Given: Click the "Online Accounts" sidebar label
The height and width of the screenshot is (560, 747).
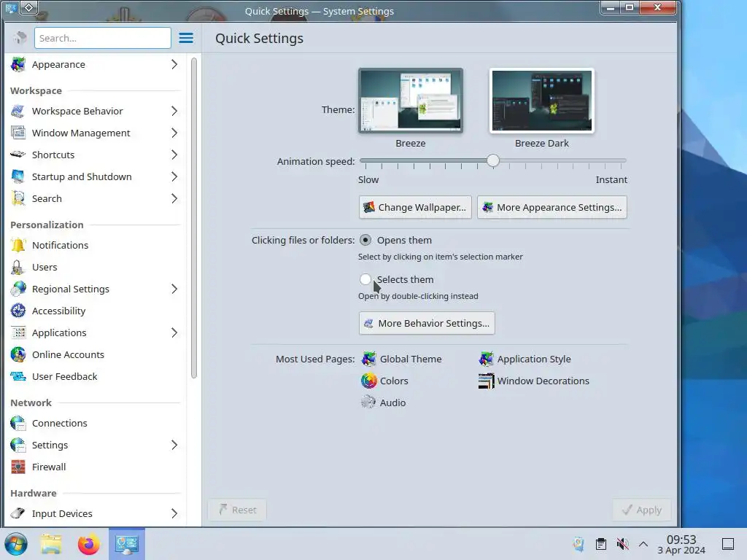Looking at the screenshot, I should [x=68, y=355].
